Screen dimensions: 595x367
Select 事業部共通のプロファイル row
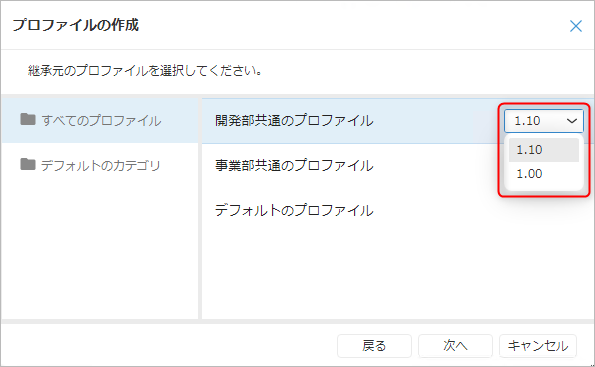[349, 165]
